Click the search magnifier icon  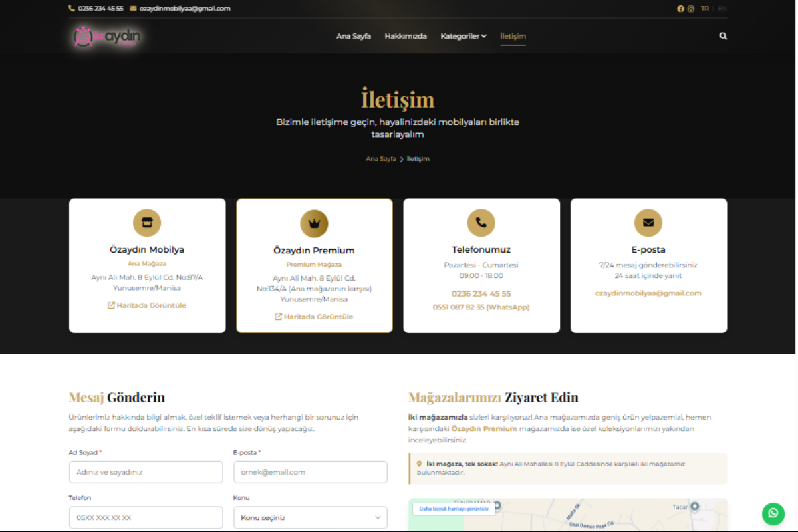[723, 36]
